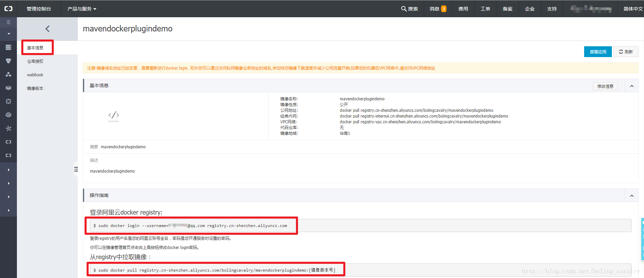Select 镜像版本 in sidebar
Screen dimensions: 644x278
point(35,89)
